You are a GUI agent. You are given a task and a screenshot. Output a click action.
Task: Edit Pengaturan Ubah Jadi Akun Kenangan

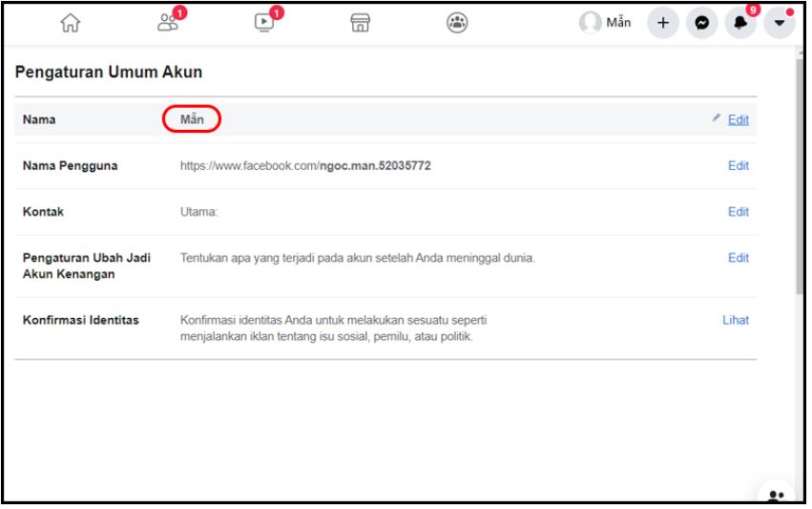[738, 258]
